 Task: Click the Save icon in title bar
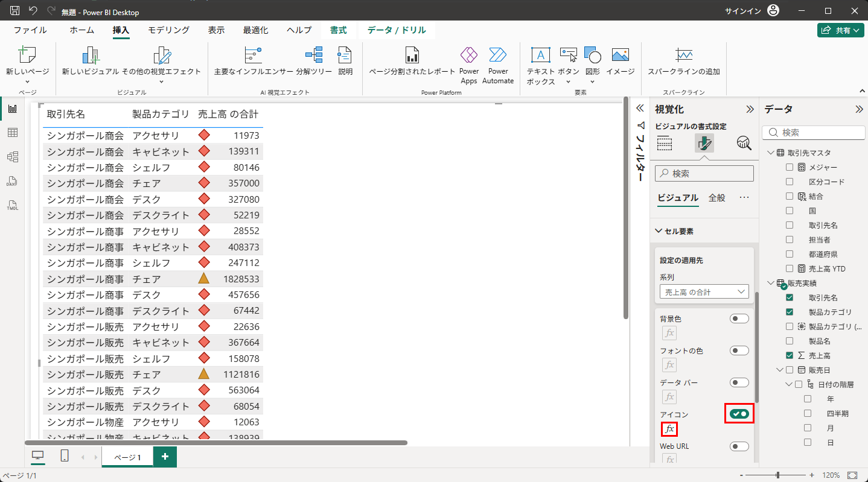(15, 11)
